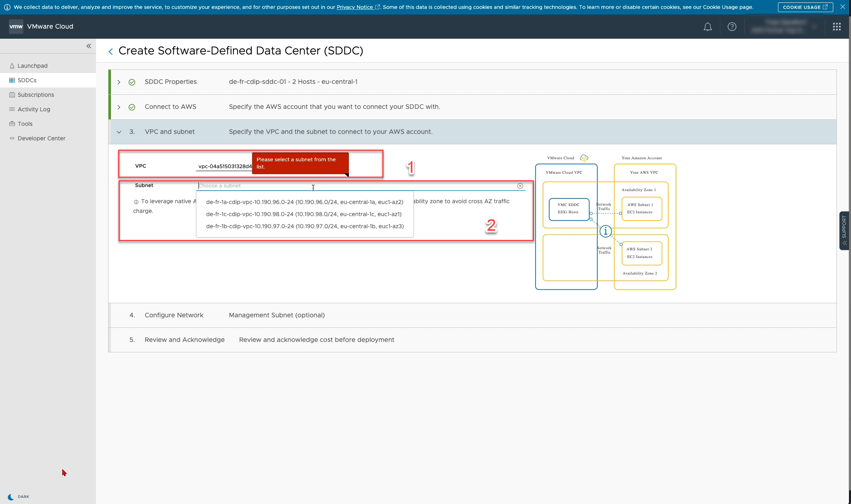Collapse the left sidebar with double chevron

point(89,46)
